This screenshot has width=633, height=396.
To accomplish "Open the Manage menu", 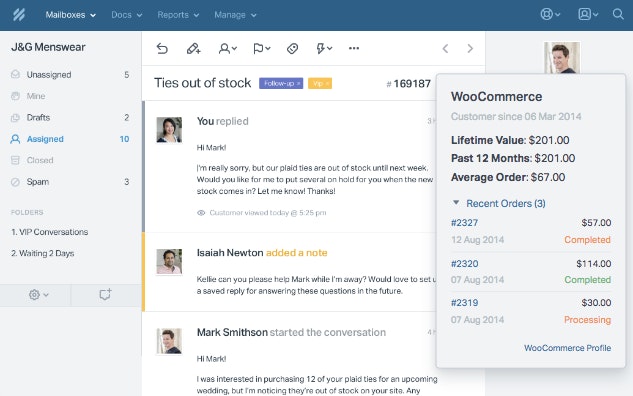I will pyautogui.click(x=235, y=15).
